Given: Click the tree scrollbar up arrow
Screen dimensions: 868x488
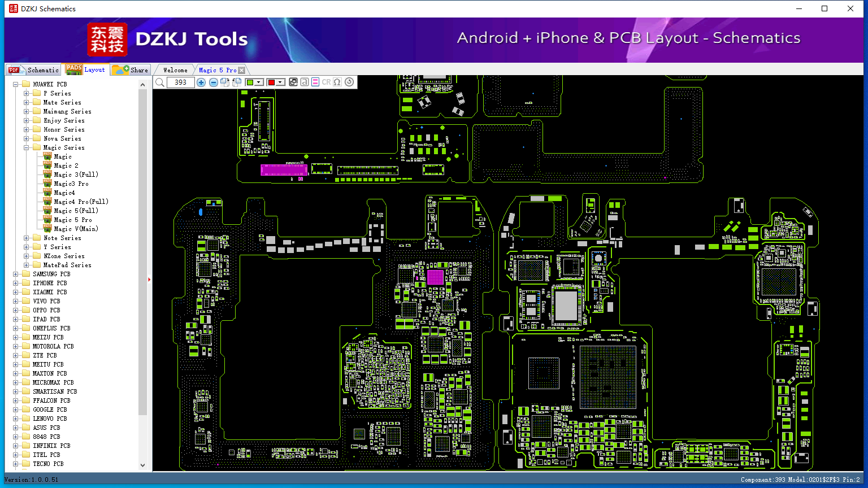Looking at the screenshot, I should pyautogui.click(x=143, y=85).
